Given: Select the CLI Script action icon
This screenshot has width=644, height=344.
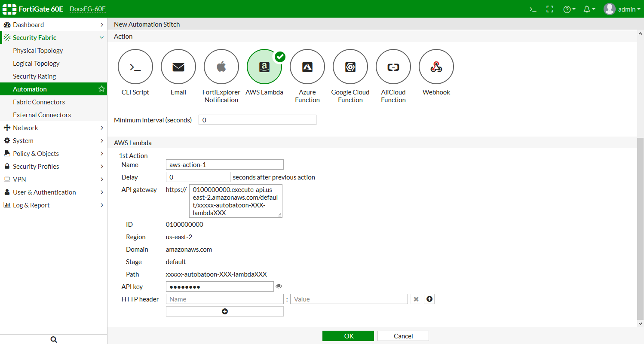Looking at the screenshot, I should (x=135, y=67).
